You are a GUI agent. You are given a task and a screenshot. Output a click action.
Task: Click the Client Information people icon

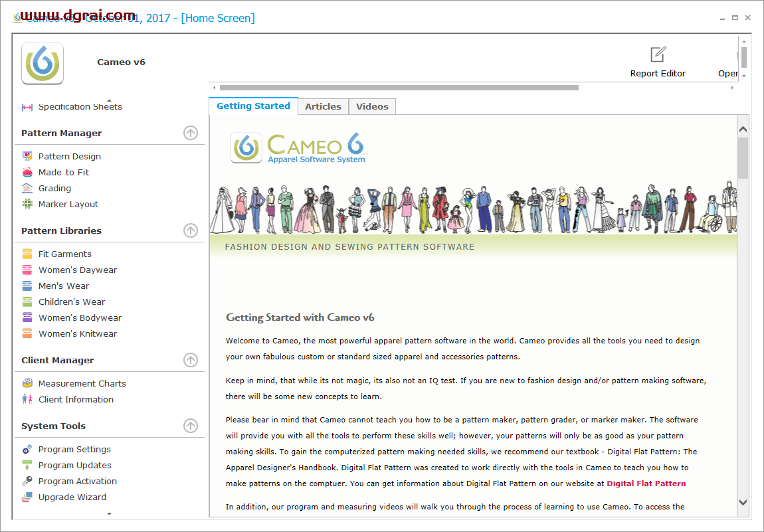coord(27,399)
